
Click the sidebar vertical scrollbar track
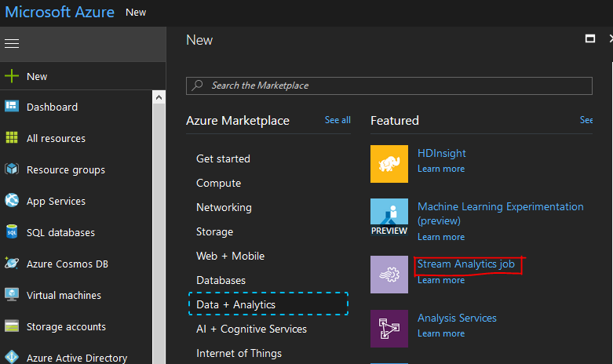coord(159,234)
